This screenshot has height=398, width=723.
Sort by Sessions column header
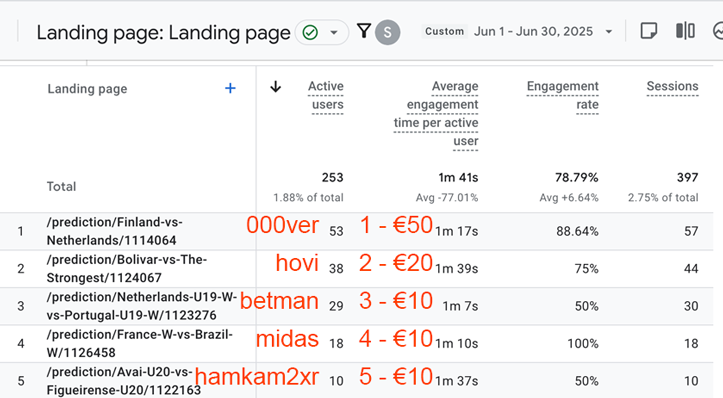[x=672, y=86]
